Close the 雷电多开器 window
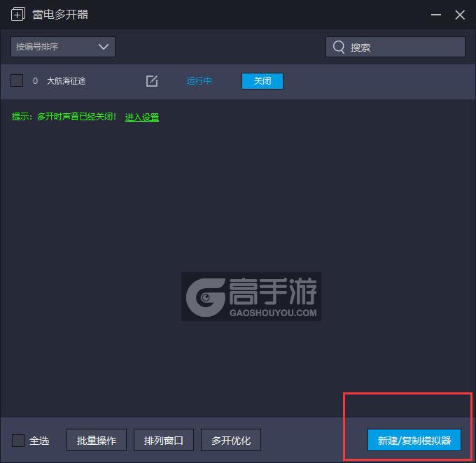 click(460, 15)
